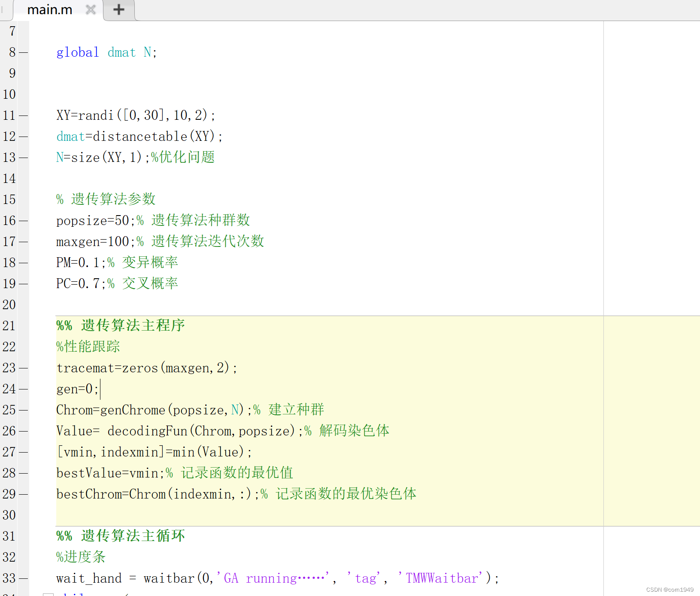The height and width of the screenshot is (596, 700).
Task: Set breakpoint dash at line 27
Action: (23, 452)
